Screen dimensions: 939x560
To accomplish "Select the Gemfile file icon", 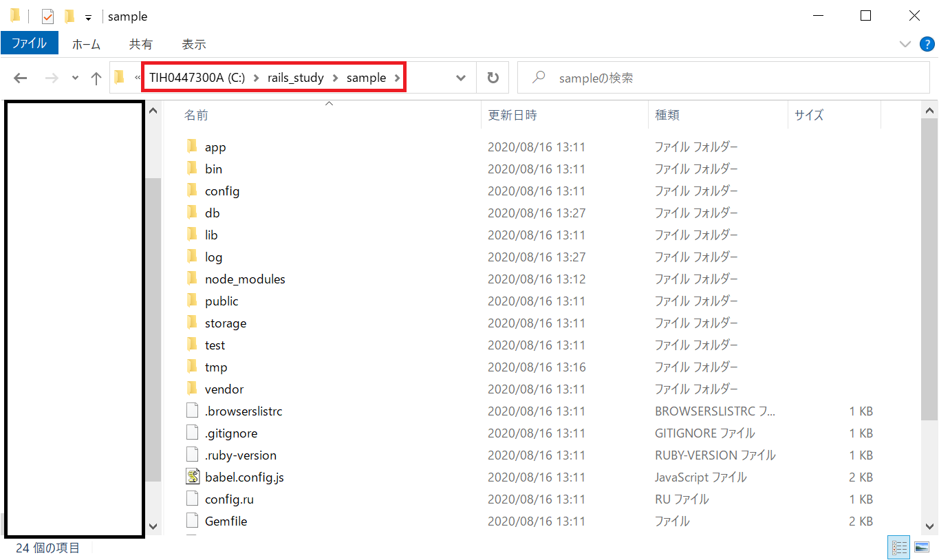I will [193, 521].
